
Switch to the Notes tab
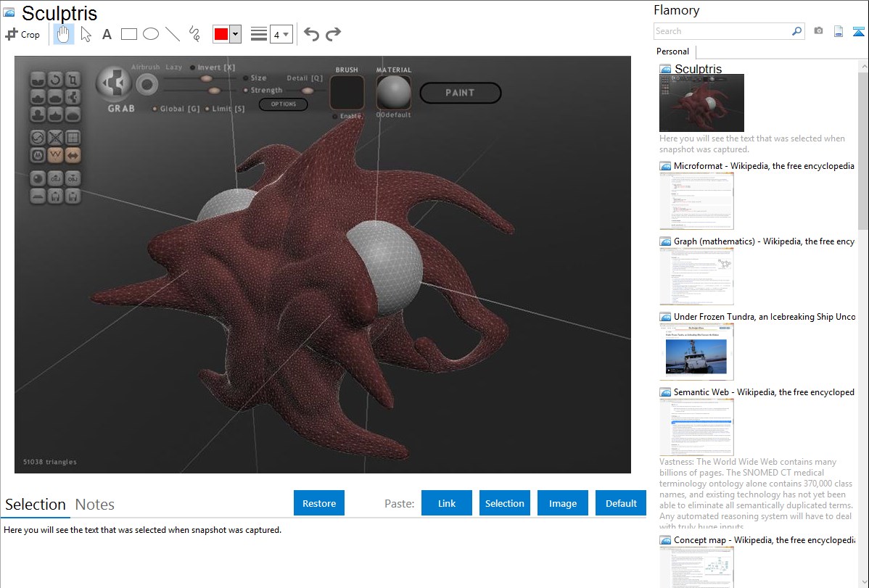95,505
